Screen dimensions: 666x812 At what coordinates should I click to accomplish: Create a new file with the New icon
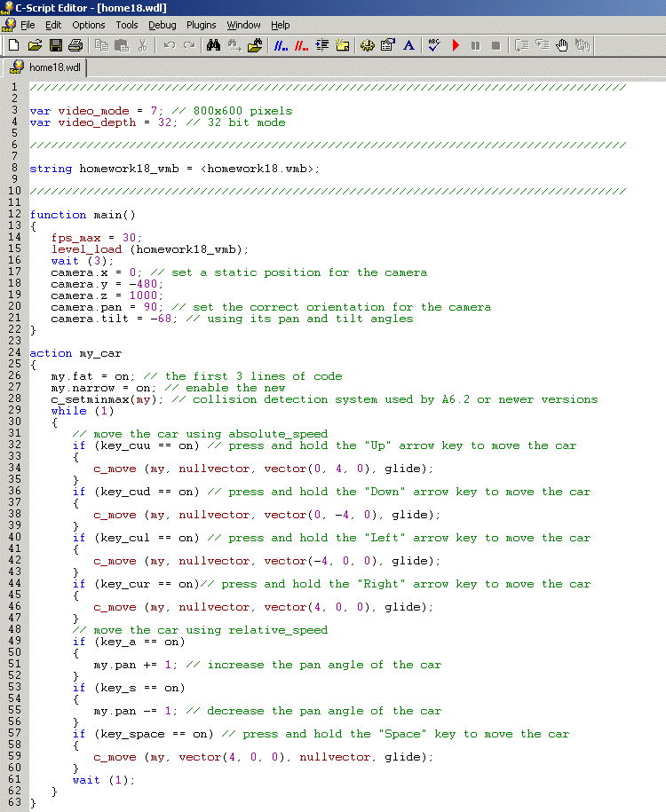[x=13, y=44]
